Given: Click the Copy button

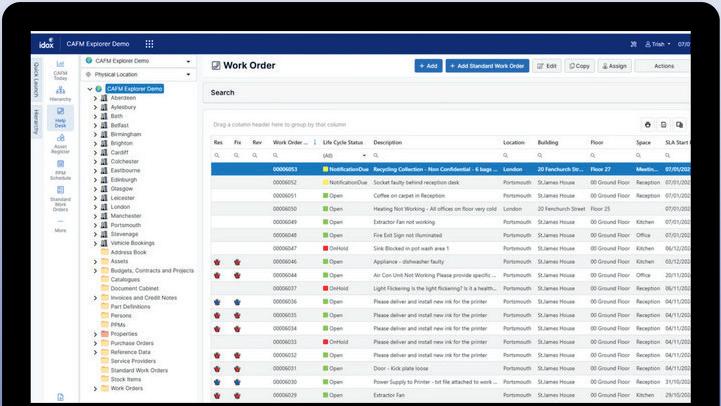Looking at the screenshot, I should pyautogui.click(x=579, y=66).
